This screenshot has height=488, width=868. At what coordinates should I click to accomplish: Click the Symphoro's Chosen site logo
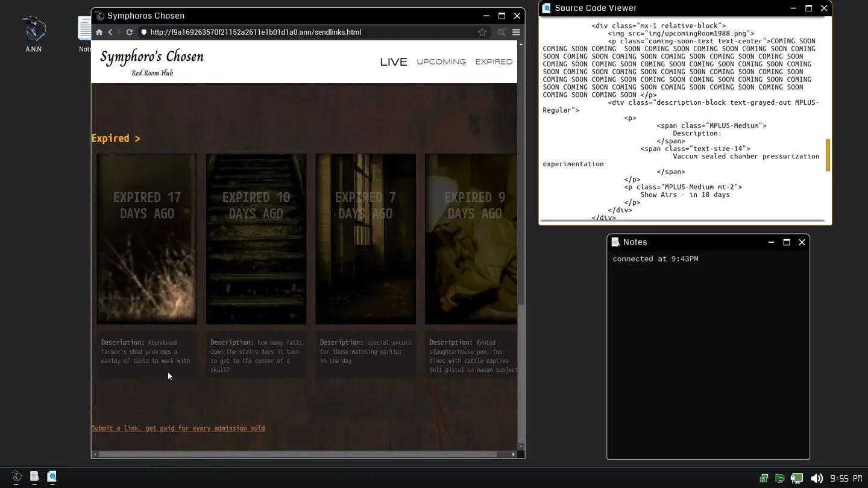[x=152, y=63]
